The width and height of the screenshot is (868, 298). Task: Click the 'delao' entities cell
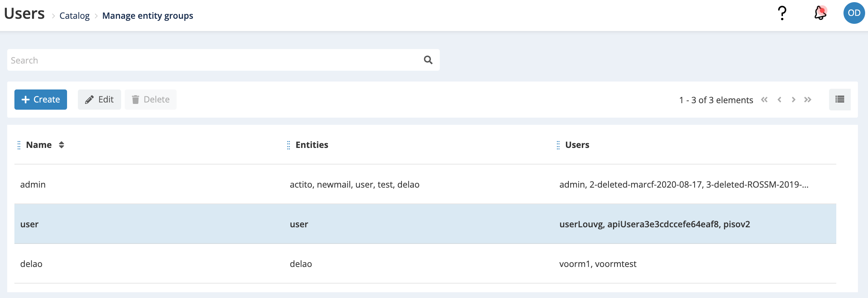[301, 264]
